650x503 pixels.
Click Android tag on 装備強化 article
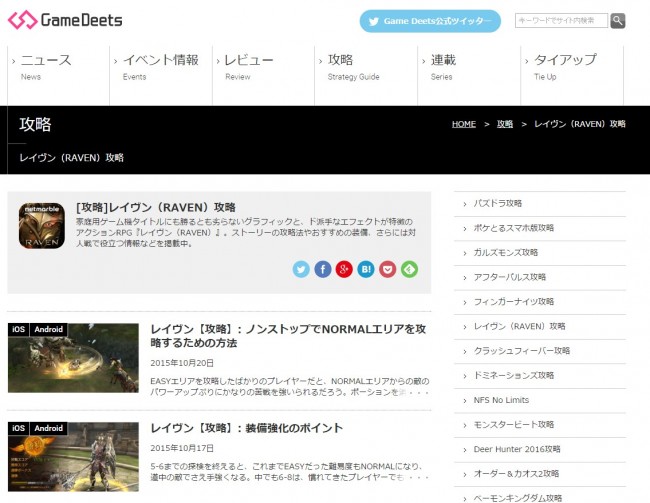(x=49, y=428)
